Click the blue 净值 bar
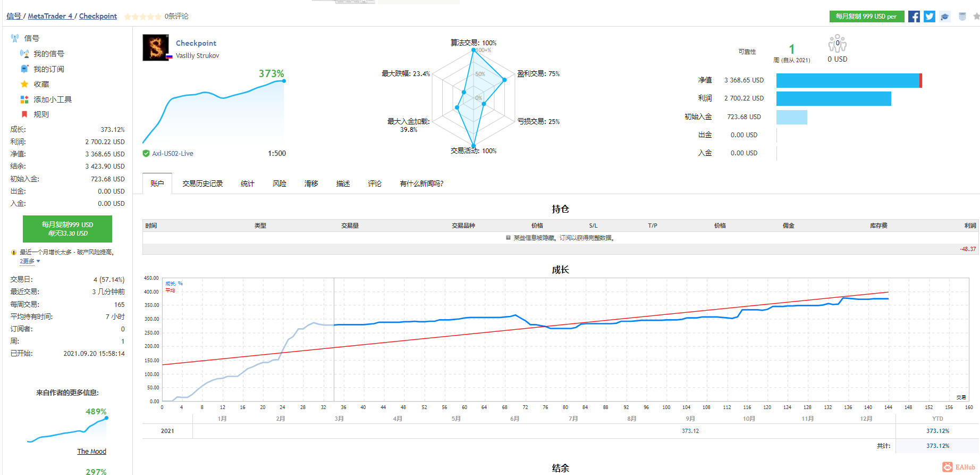The image size is (980, 475). coord(849,80)
